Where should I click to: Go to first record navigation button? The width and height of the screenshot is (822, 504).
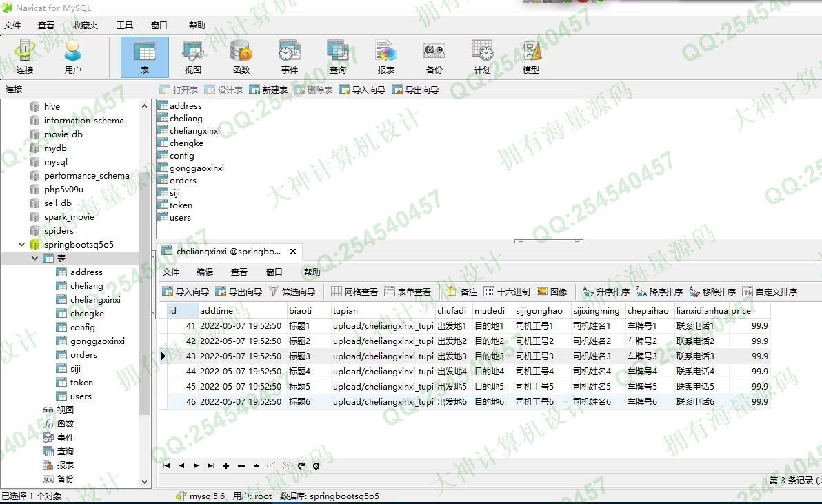click(166, 466)
